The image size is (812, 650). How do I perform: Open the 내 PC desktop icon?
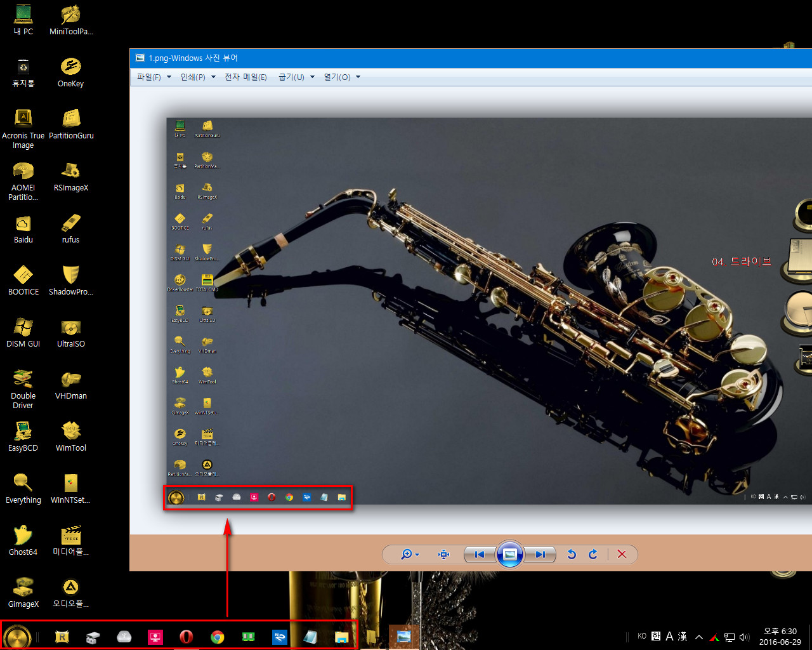click(23, 20)
